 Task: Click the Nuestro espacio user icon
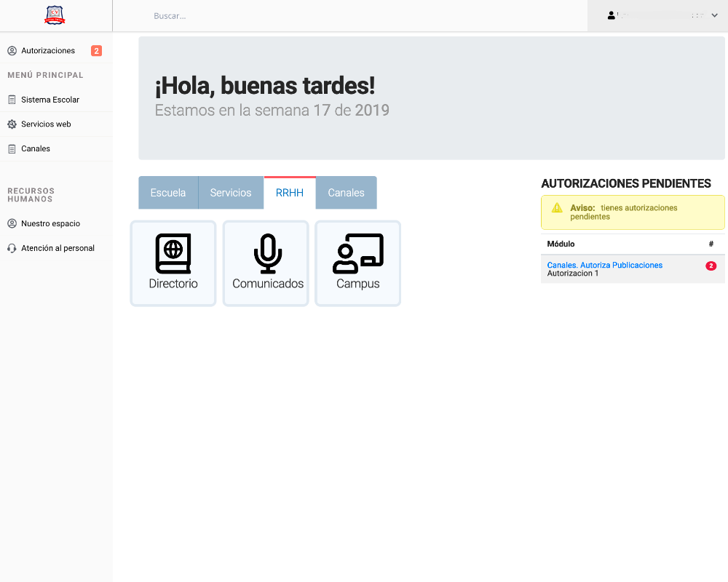click(x=12, y=223)
